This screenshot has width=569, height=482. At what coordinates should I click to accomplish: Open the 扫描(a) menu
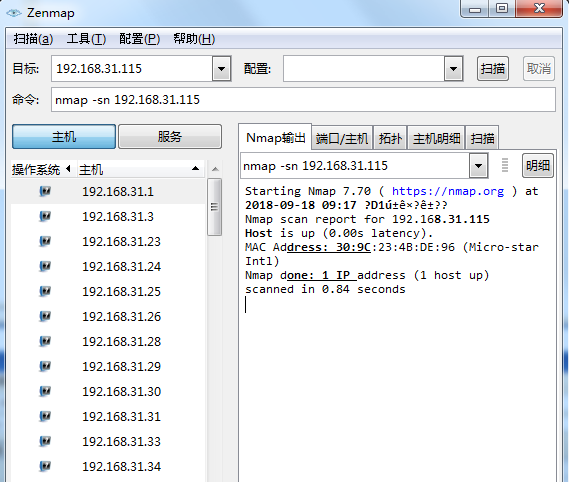33,38
